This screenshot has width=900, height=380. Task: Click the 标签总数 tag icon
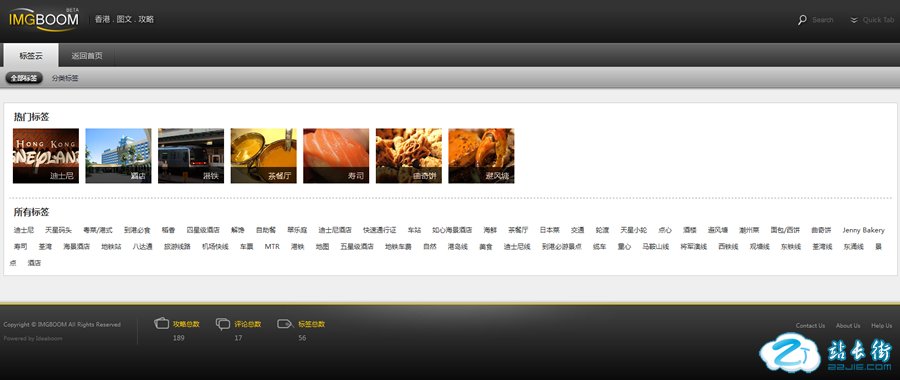tap(285, 324)
